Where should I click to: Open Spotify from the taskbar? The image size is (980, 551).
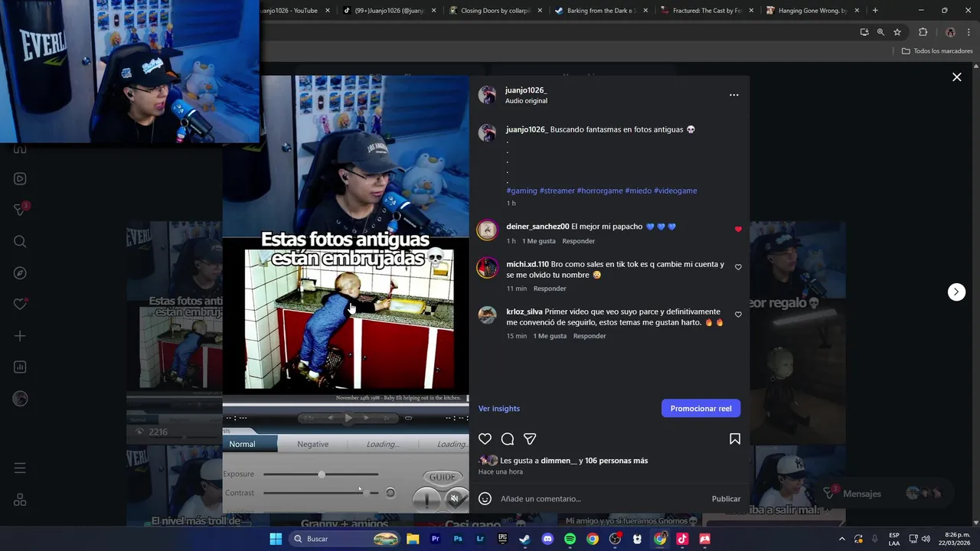570,539
